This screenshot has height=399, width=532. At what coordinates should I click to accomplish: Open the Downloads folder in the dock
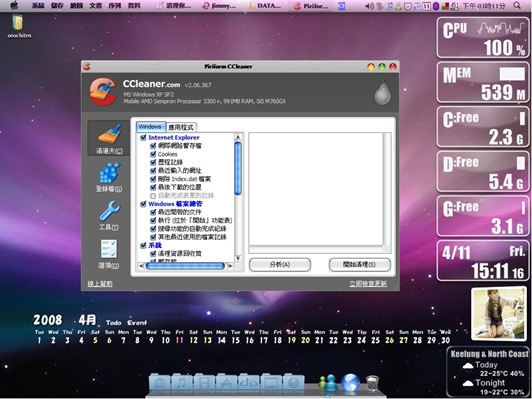[249, 383]
